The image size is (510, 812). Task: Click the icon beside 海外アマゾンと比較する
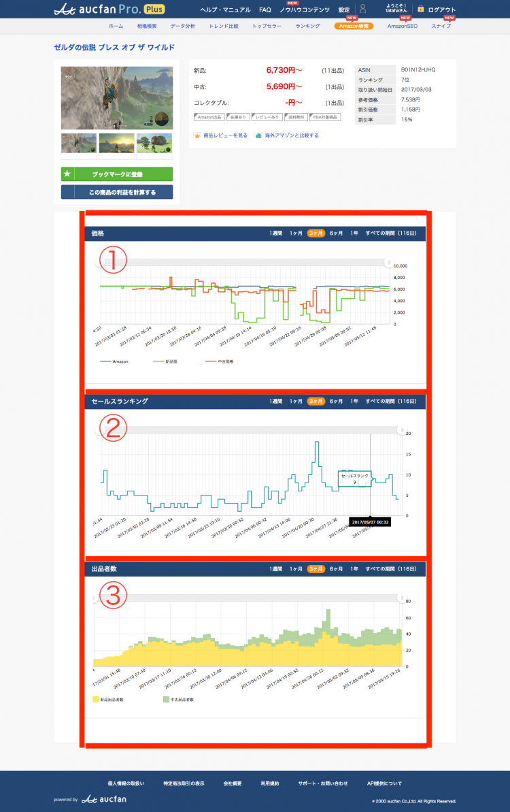click(259, 135)
